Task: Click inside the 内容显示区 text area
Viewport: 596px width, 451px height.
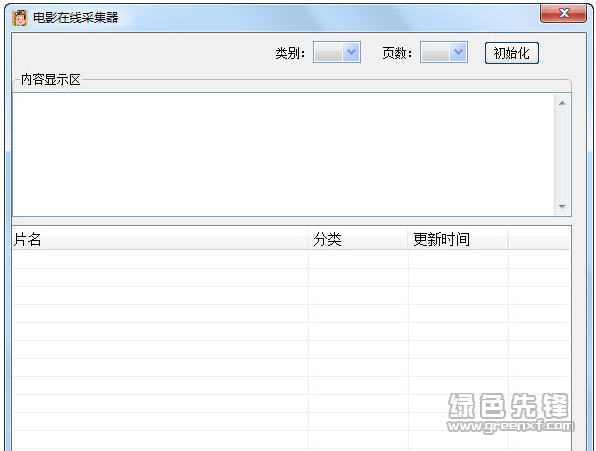Action: [284, 155]
